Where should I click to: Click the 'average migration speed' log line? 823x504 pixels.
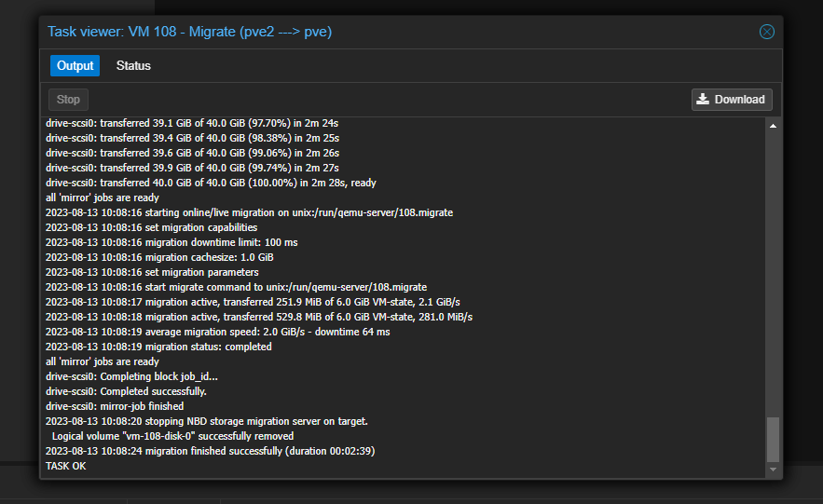[x=217, y=332]
